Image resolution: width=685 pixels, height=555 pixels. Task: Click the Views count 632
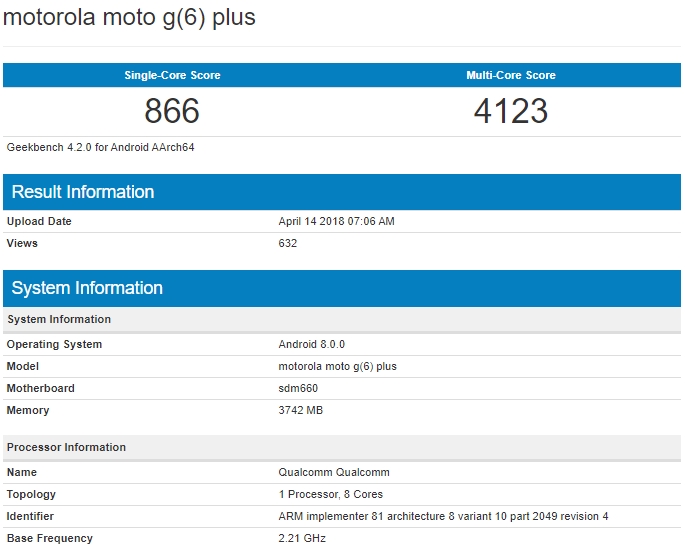[288, 243]
